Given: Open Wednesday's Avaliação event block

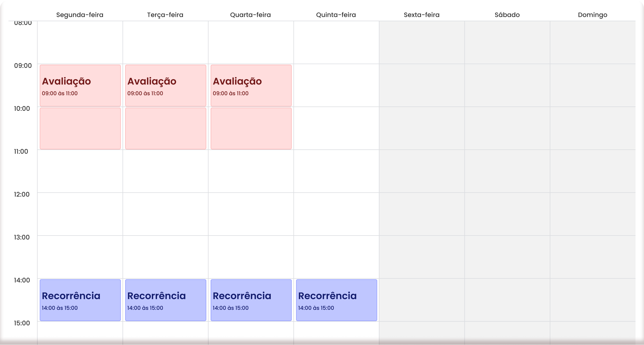Looking at the screenshot, I should click(251, 86).
